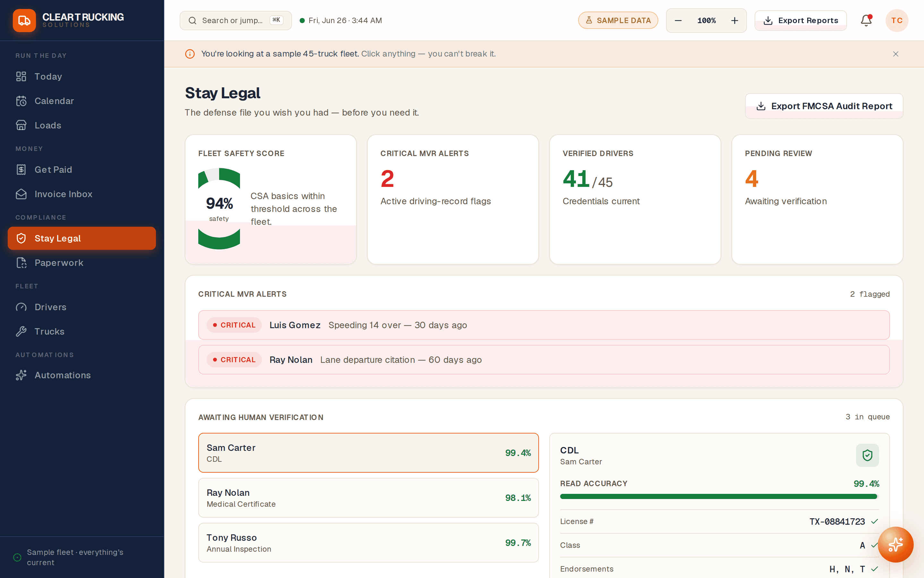Click the '3 in queue' count

point(868,417)
